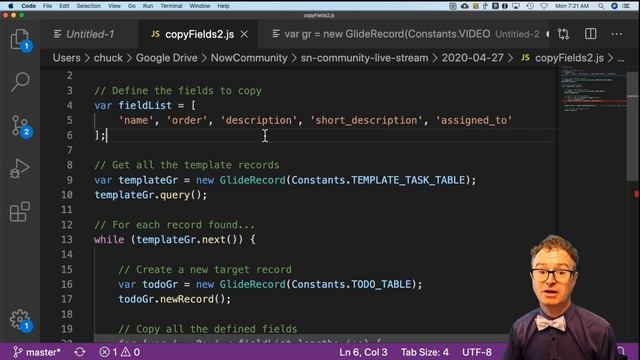
Task: Click the Spotlight search icon in menu bar
Action: coord(601,6)
